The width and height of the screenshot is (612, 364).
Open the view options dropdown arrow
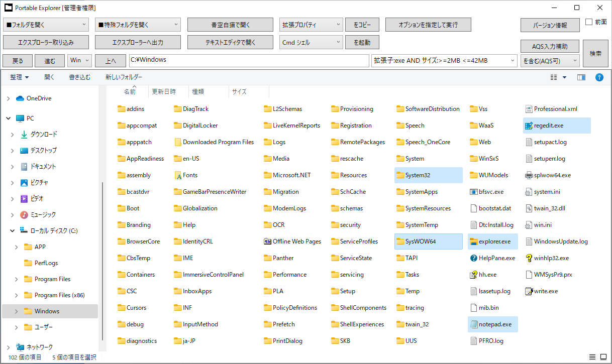coord(564,77)
